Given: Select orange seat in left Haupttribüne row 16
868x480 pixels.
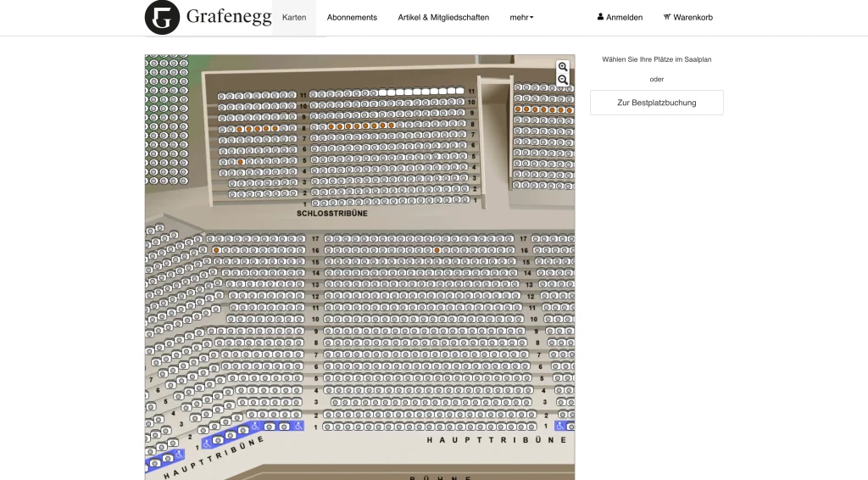Looking at the screenshot, I should point(217,250).
